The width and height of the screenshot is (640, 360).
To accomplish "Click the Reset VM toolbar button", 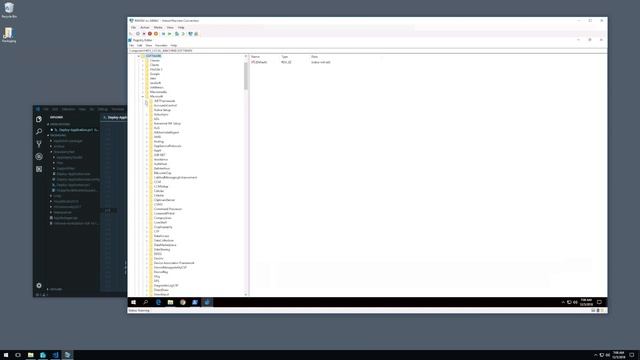I will [x=170, y=34].
